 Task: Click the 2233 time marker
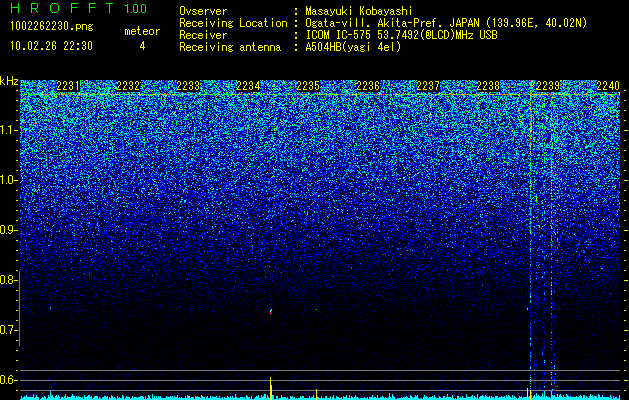click(x=188, y=86)
